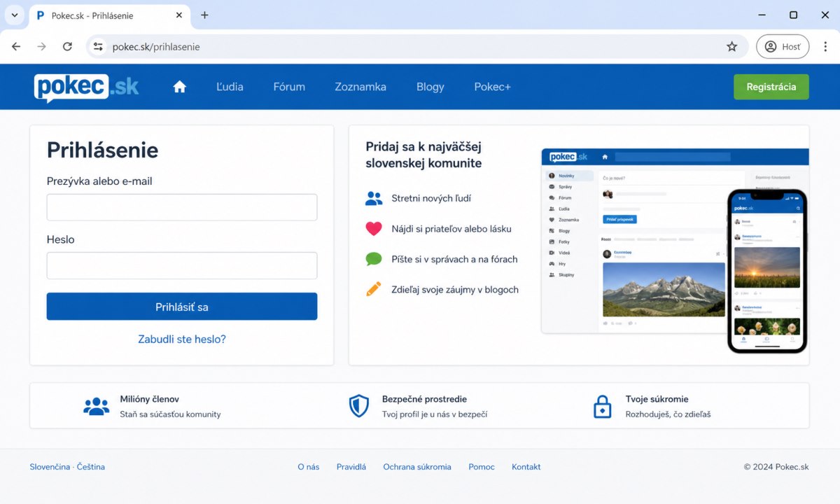Open the Hosť profile button
This screenshot has width=840, height=504.
pyautogui.click(x=783, y=47)
